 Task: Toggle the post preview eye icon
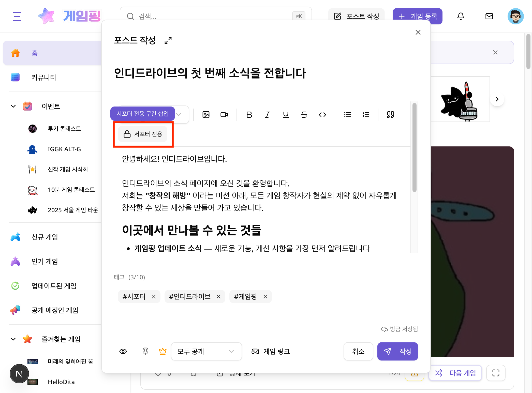[123, 351]
